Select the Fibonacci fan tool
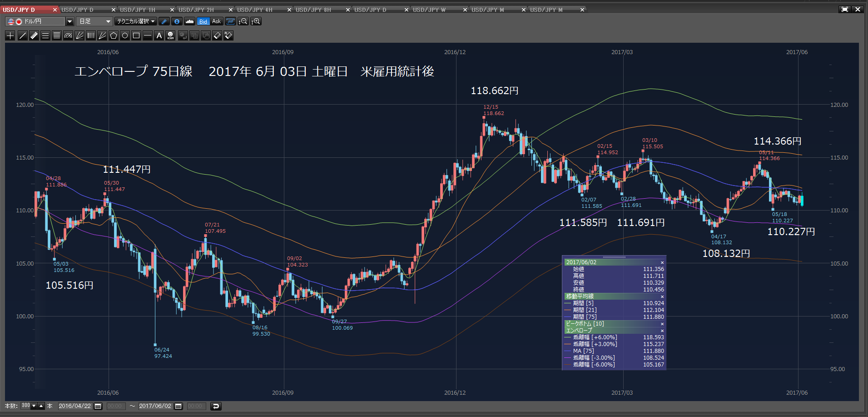Viewport: 868px width, 417px height. (79, 35)
